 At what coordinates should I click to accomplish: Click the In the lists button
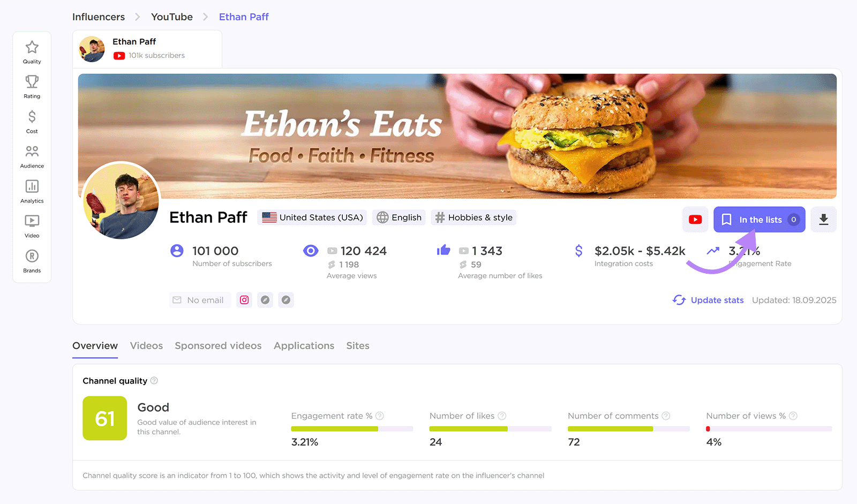point(759,220)
